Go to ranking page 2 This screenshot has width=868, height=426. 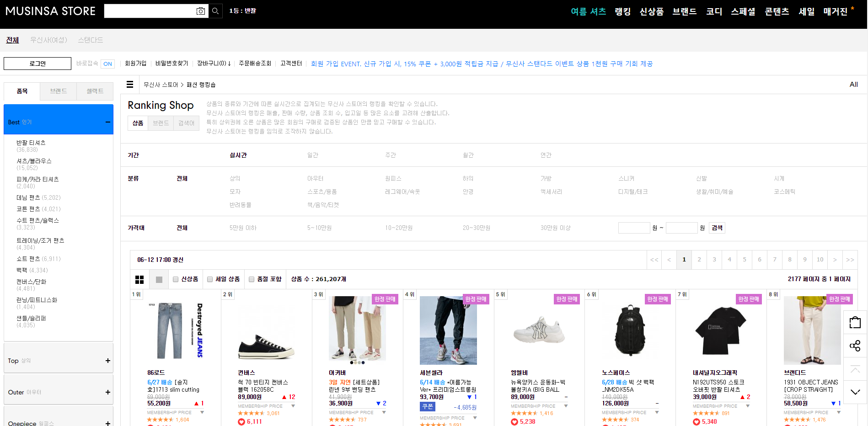click(699, 260)
